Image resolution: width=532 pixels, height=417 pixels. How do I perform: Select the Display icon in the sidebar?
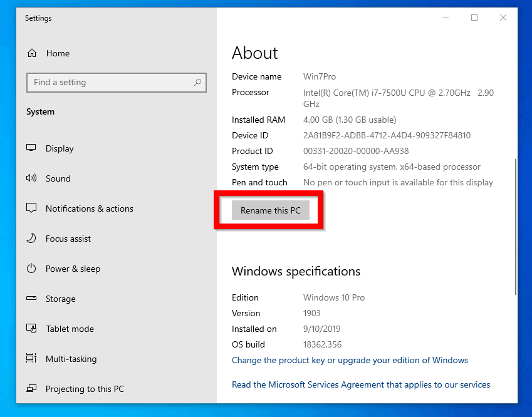click(31, 148)
